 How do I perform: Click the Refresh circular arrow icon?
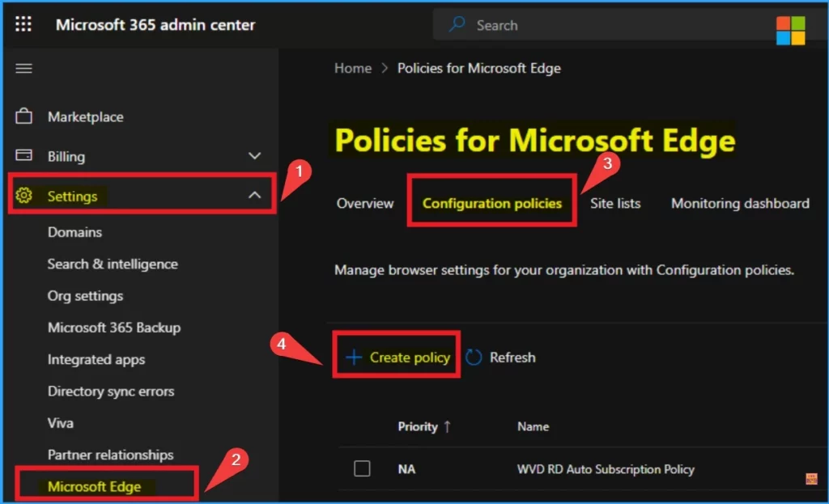pos(473,358)
